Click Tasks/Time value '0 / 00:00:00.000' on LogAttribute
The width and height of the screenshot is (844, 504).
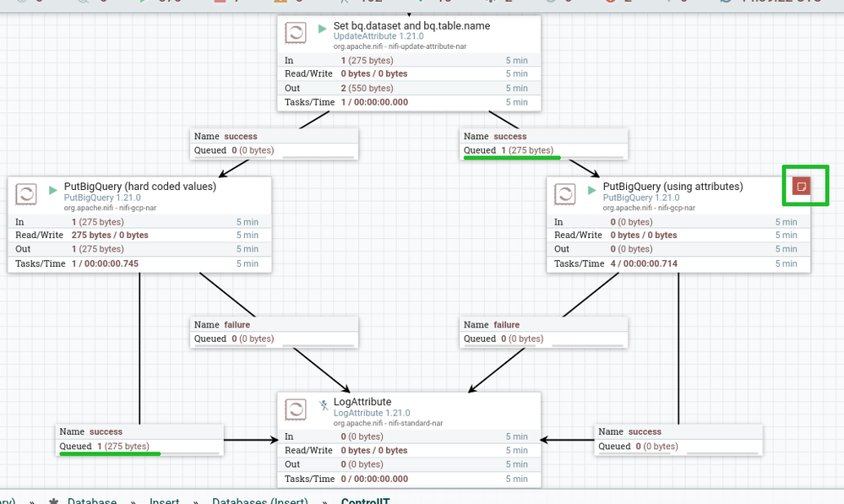coord(374,479)
